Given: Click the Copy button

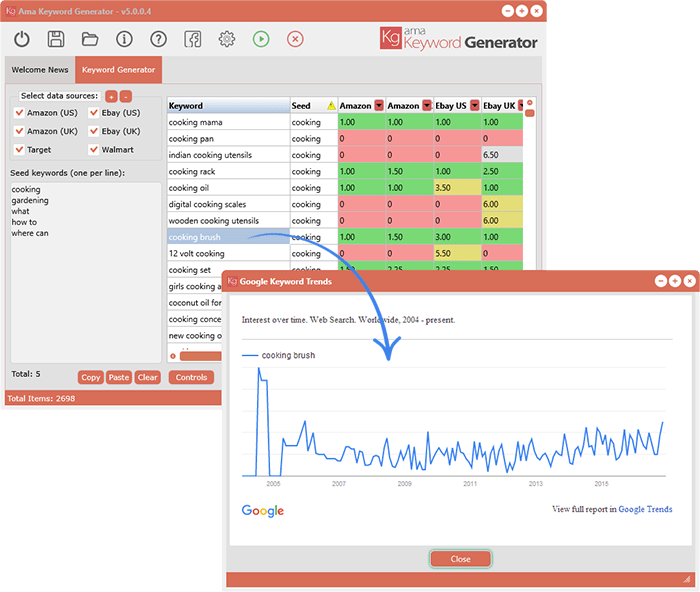Looking at the screenshot, I should tap(91, 377).
